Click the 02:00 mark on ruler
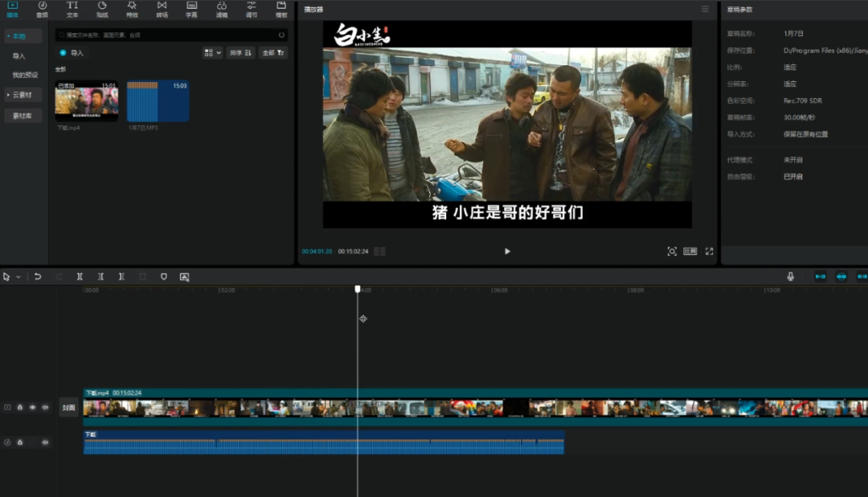 pos(227,290)
